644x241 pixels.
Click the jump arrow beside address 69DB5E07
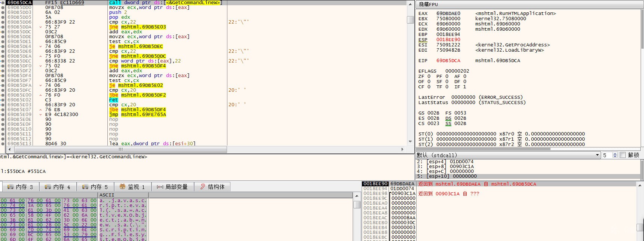click(x=40, y=110)
